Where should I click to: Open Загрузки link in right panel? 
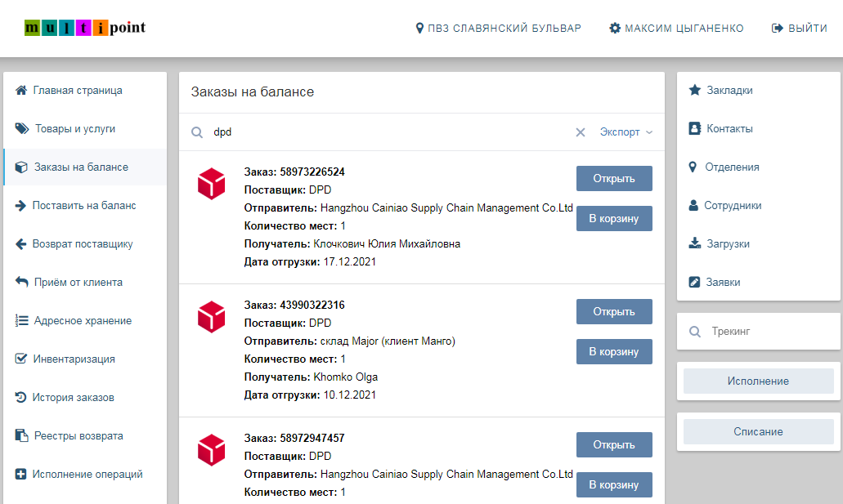[x=758, y=244]
